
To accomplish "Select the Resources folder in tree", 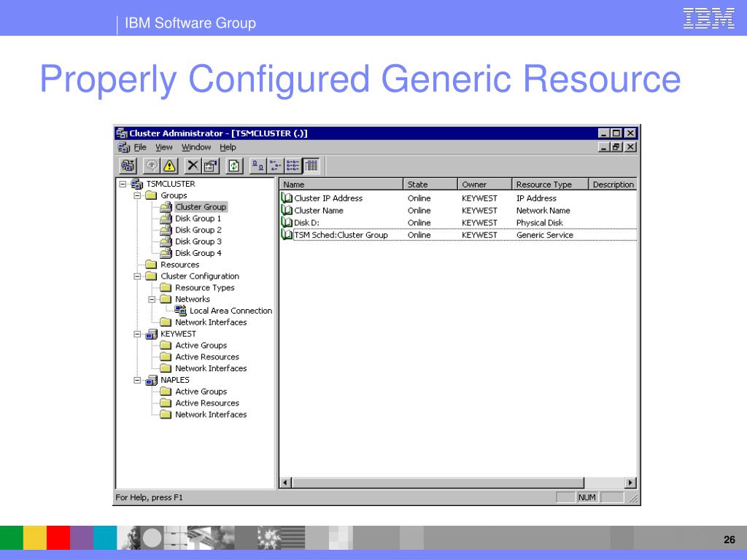I will click(x=179, y=265).
